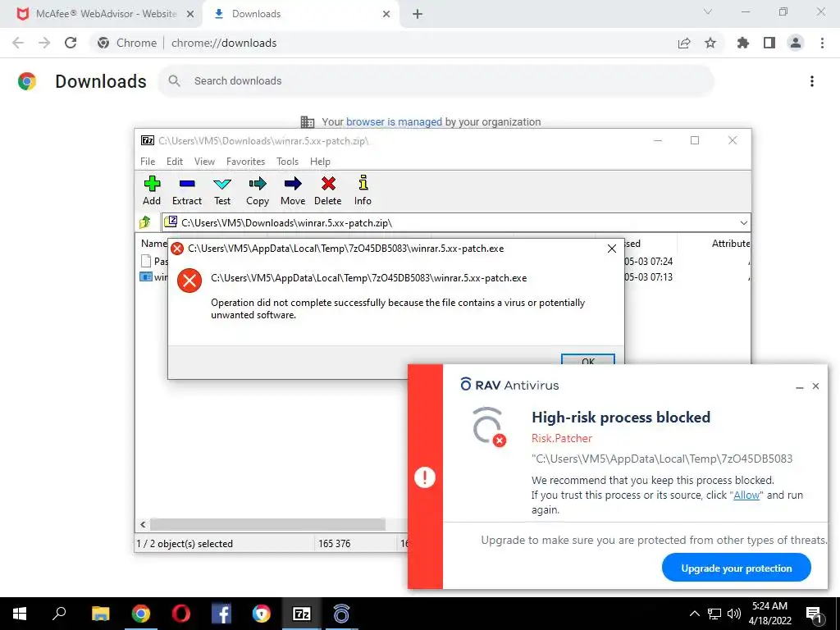Click the Name column header in 7-Zip

point(153,243)
